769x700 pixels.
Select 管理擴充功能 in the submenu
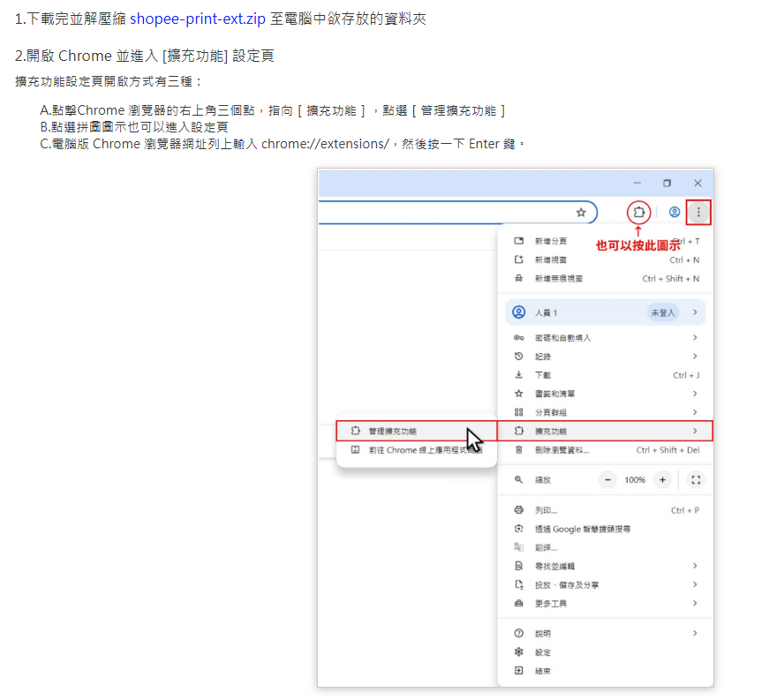393,431
